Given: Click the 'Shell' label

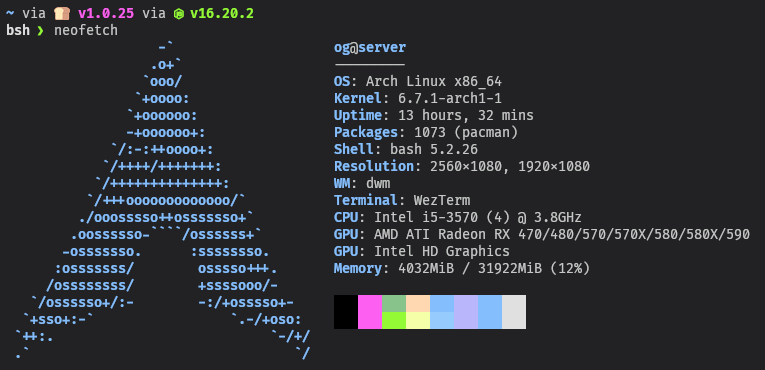Looking at the screenshot, I should tap(354, 149).
